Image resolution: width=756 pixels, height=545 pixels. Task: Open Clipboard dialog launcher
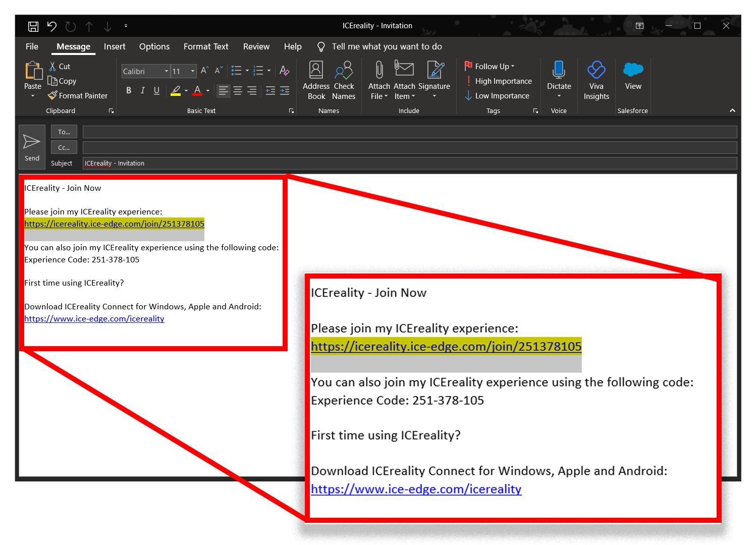point(112,111)
